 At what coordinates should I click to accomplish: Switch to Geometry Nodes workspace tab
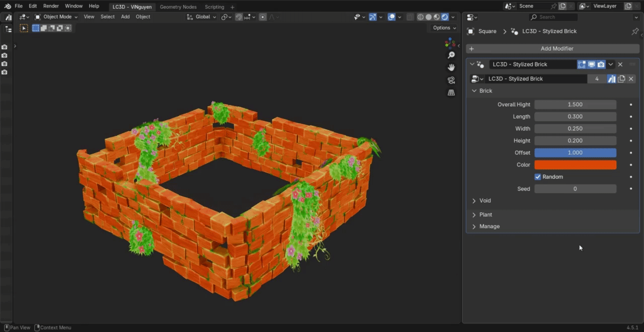pyautogui.click(x=178, y=7)
